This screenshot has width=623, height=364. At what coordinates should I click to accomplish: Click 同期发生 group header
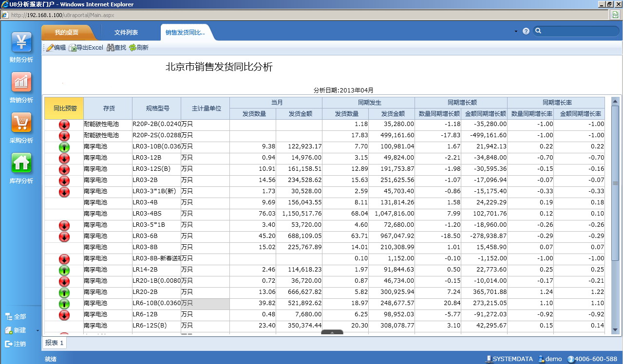coord(369,103)
